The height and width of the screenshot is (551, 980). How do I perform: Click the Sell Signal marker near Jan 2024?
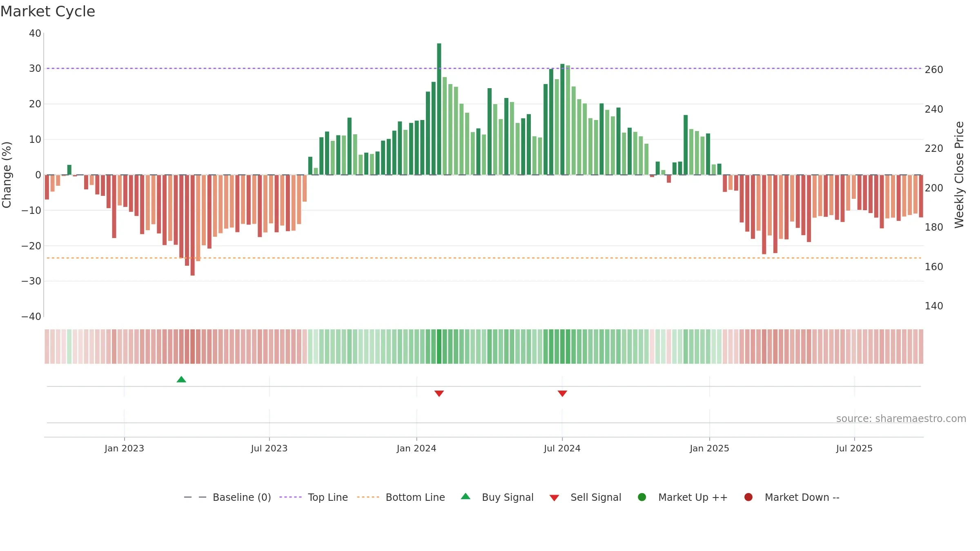(x=439, y=393)
